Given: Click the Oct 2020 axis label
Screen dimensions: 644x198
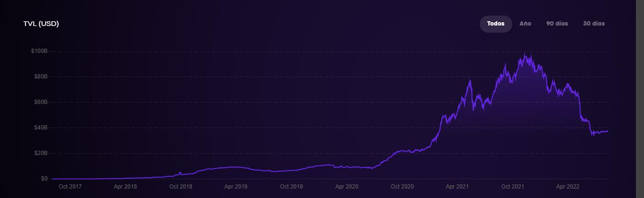Looking at the screenshot, I should (x=402, y=187).
